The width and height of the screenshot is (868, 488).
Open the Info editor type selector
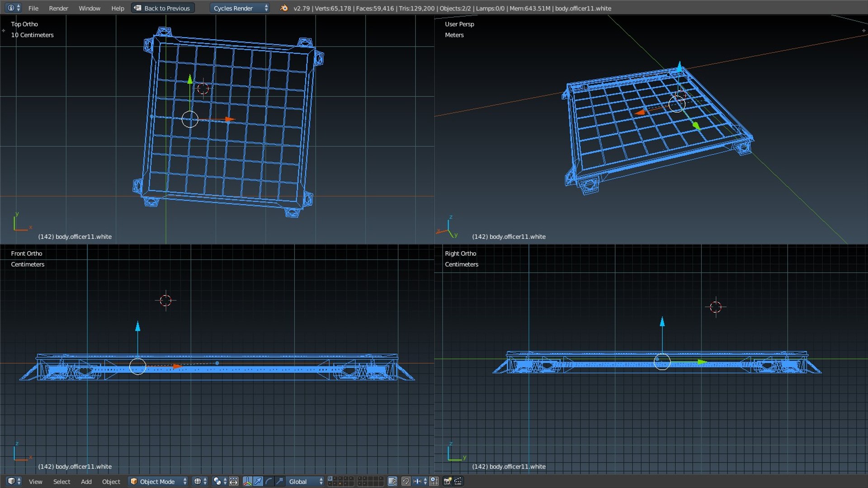point(13,8)
